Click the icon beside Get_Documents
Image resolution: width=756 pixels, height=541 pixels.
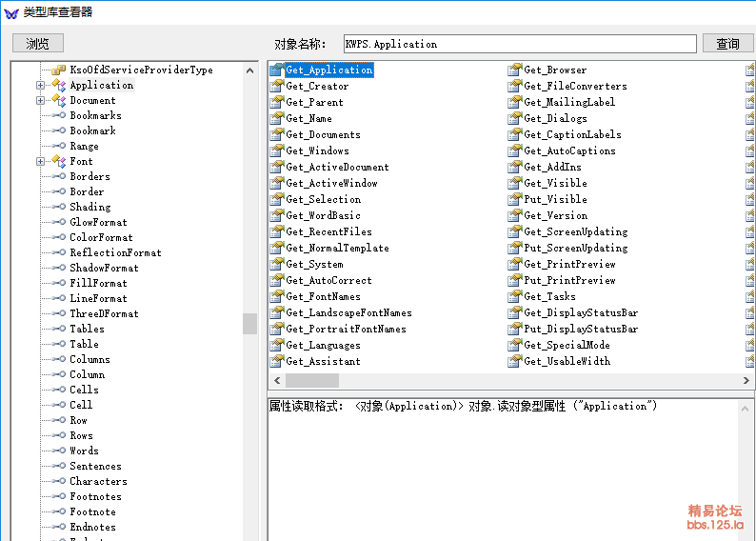[x=276, y=134]
